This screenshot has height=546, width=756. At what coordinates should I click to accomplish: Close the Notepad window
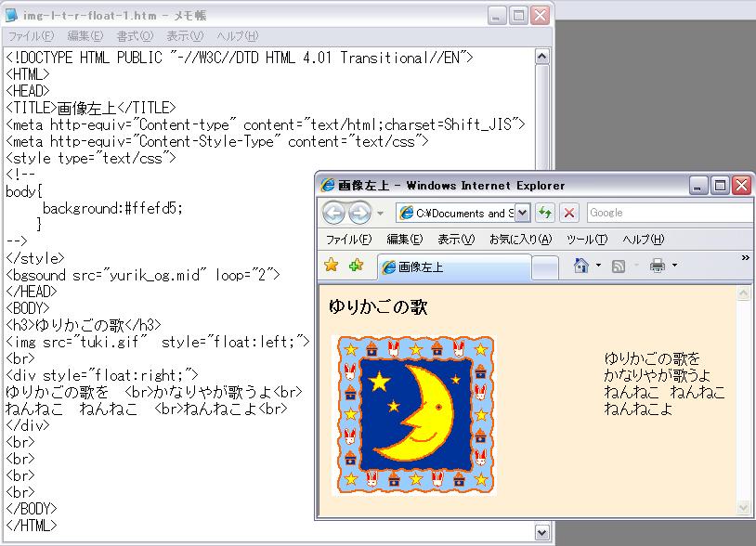(541, 16)
